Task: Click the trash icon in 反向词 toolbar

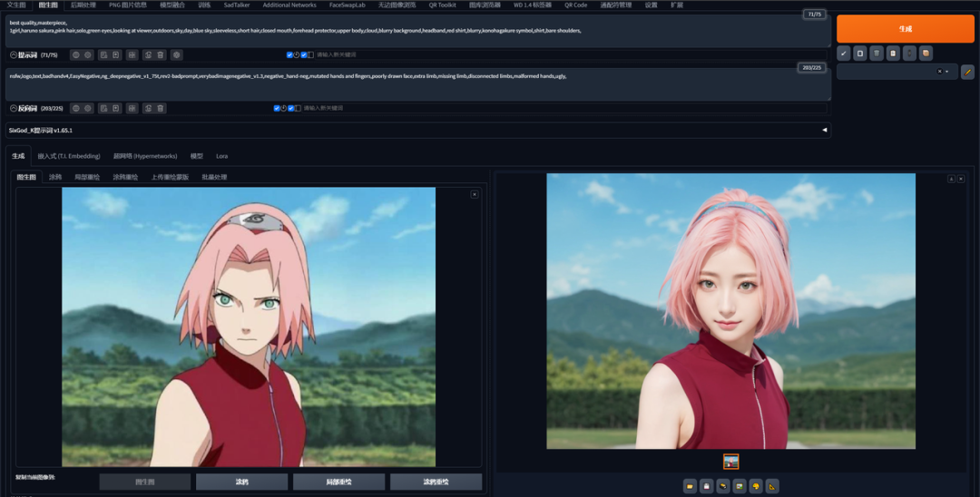Action: coord(161,108)
